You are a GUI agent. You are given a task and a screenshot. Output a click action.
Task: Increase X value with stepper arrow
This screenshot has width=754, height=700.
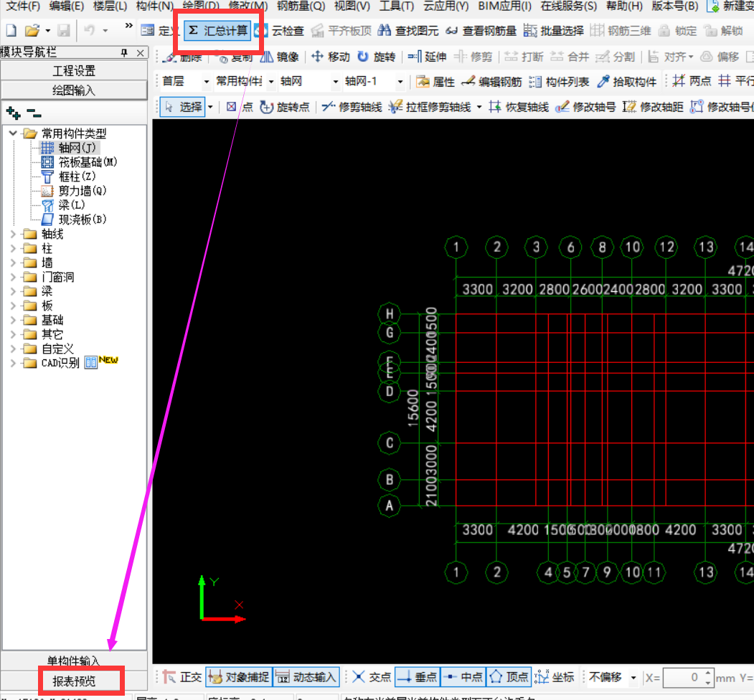click(708, 673)
